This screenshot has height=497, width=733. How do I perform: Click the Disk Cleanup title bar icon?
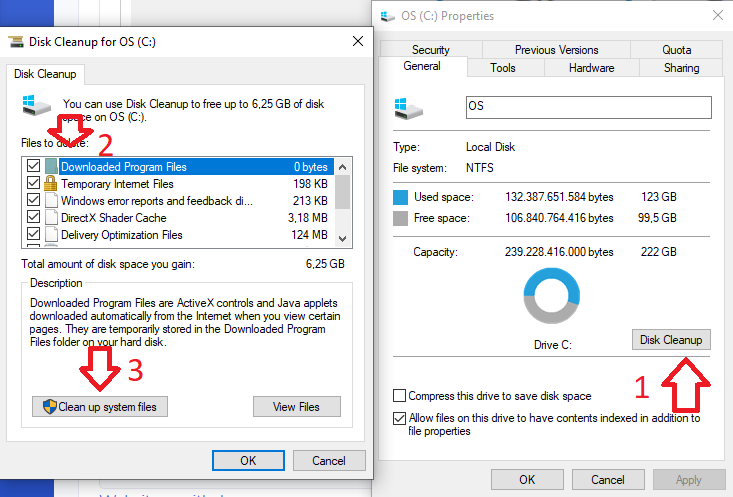(x=17, y=42)
